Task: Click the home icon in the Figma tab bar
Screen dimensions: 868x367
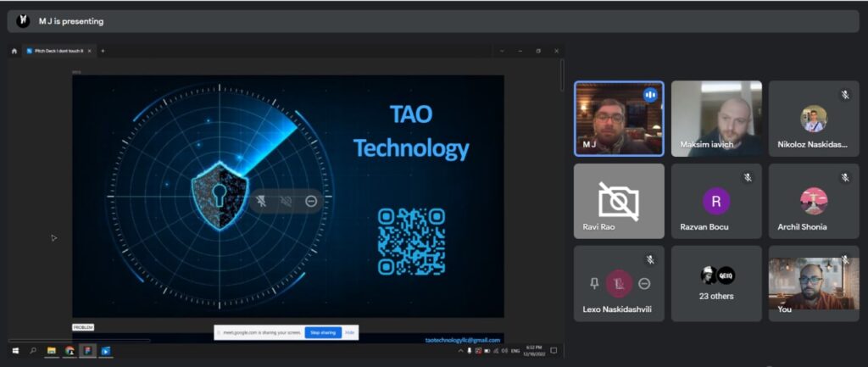Action: 14,51
